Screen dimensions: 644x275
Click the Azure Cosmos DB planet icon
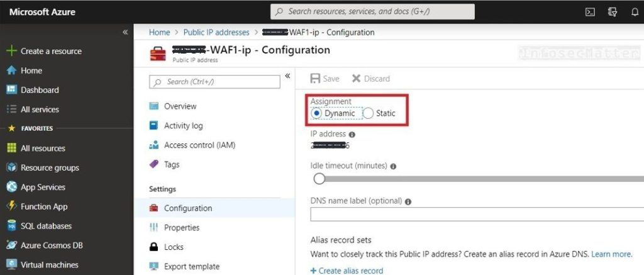[11, 245]
